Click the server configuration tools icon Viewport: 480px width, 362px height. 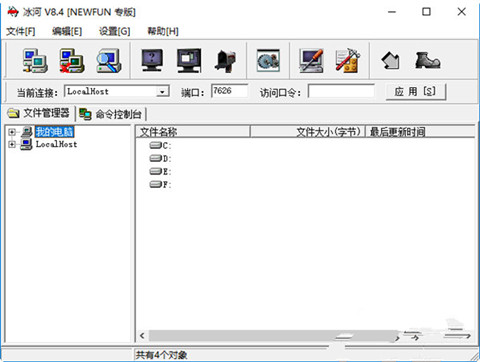coord(348,61)
